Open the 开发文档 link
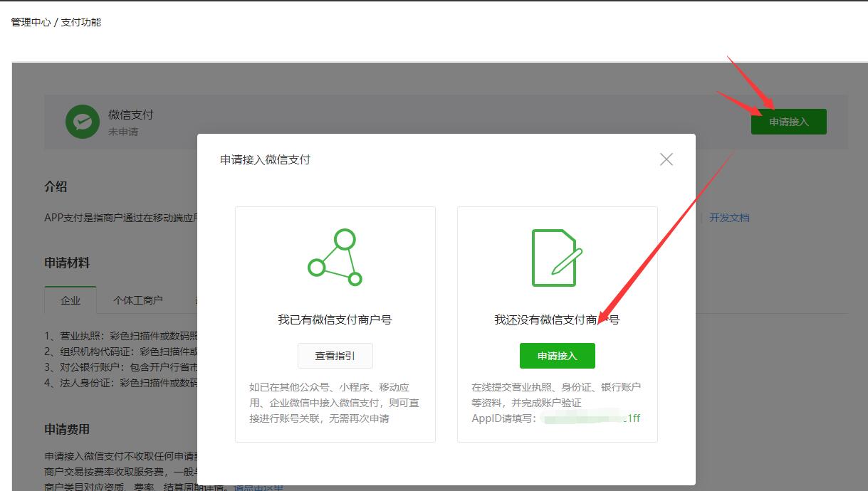This screenshot has width=868, height=491. (729, 218)
